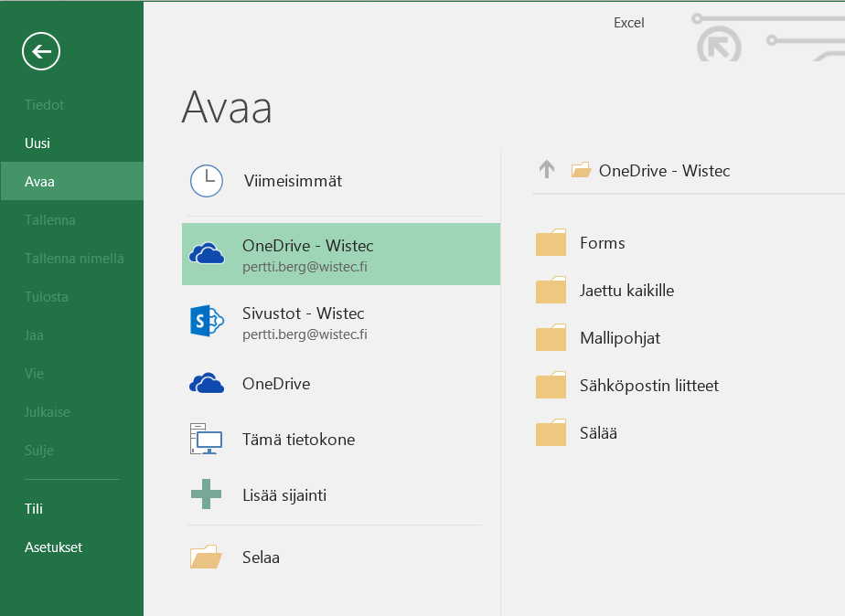Screen dimensions: 845x616
Task: Click pertti.berg@wistec.fi under Sivustot - Wistec
Action: 305,335
